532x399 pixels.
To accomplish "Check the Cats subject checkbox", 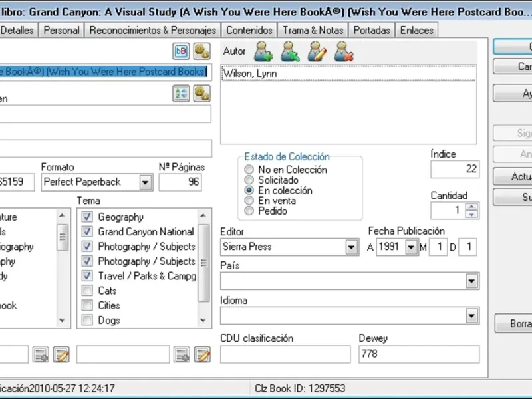I will (x=87, y=291).
